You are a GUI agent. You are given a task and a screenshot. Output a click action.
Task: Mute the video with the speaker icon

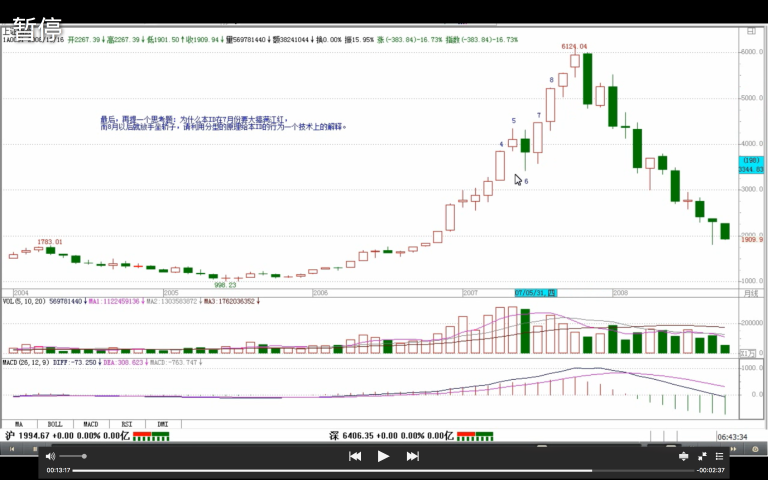coord(51,456)
